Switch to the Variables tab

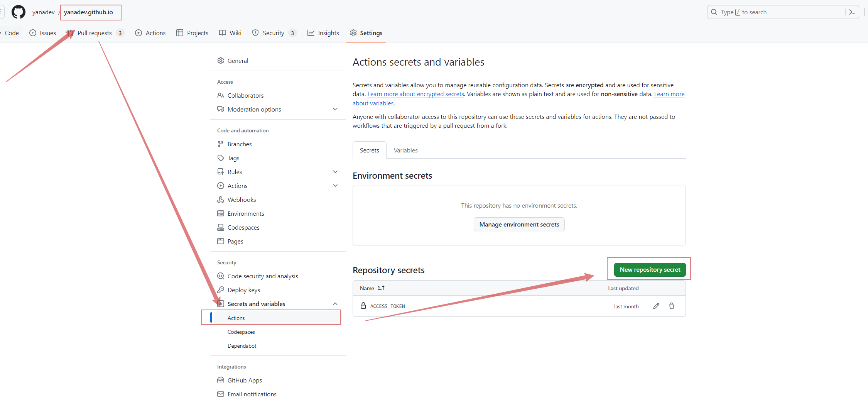[405, 150]
